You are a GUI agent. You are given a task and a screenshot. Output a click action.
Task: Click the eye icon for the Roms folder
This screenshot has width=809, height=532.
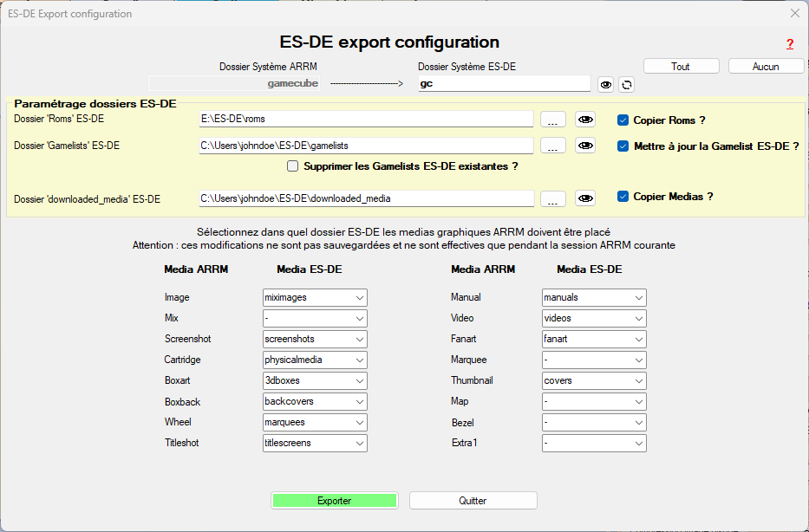[x=586, y=120]
